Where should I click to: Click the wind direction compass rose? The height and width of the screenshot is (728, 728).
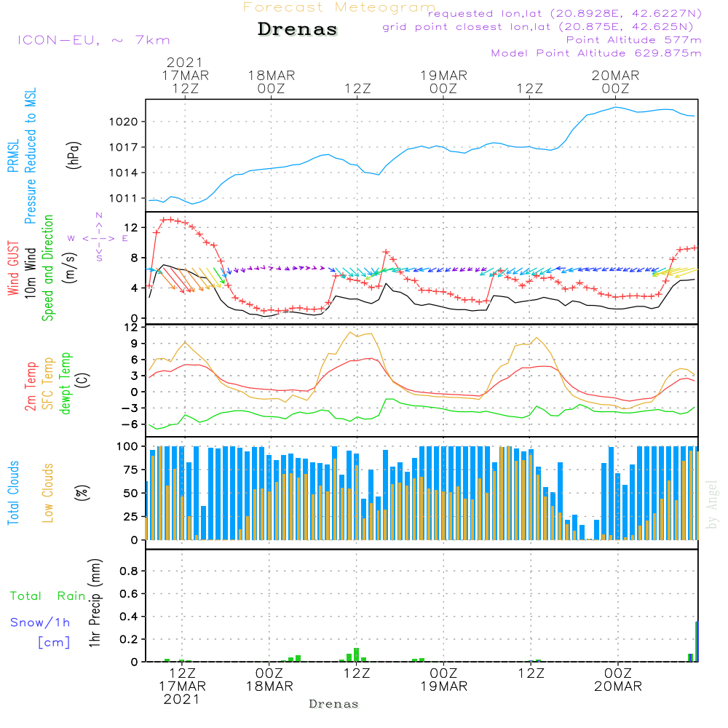(x=98, y=237)
